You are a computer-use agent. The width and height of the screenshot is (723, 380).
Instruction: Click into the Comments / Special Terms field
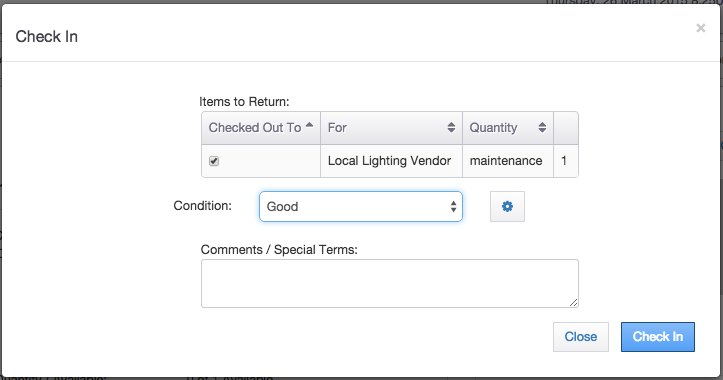[390, 283]
